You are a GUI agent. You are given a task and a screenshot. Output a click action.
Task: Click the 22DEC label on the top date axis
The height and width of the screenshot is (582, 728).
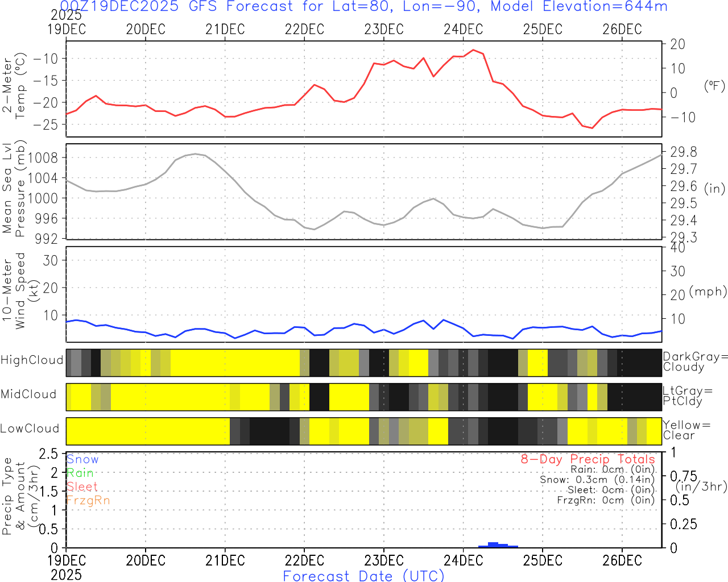[x=304, y=30]
